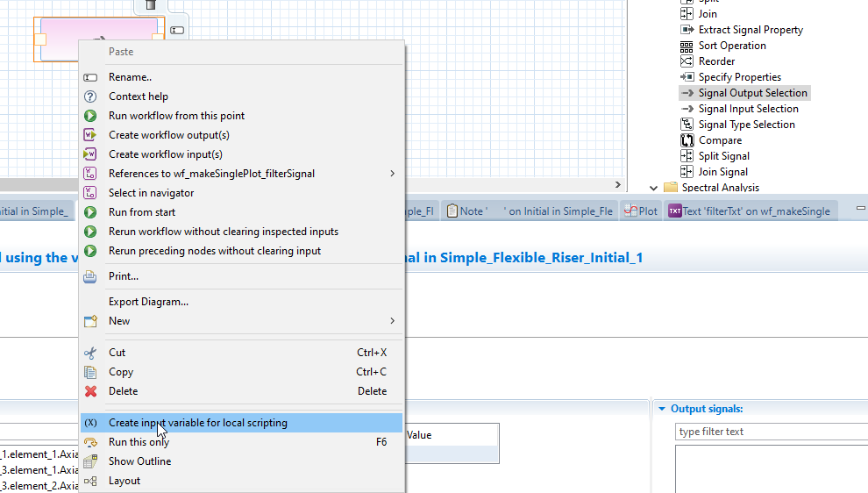The image size is (868, 493).
Task: Open the Text 'filterTxt' tab
Action: click(748, 211)
